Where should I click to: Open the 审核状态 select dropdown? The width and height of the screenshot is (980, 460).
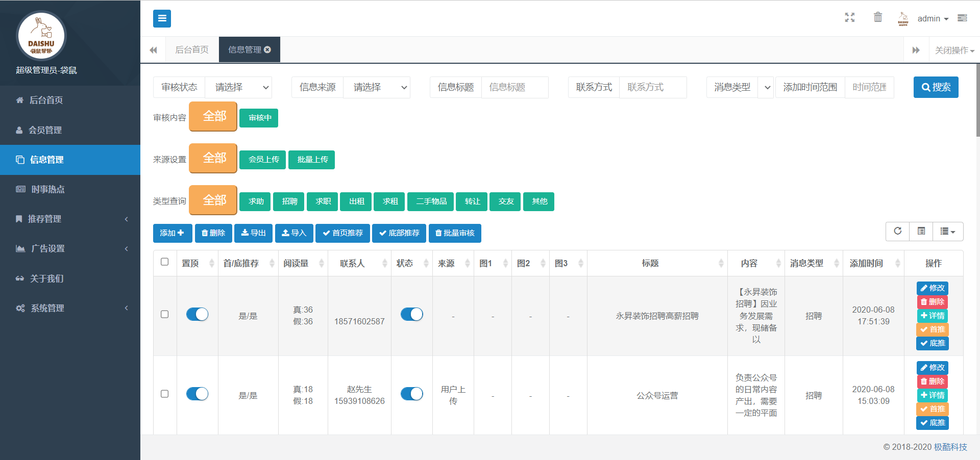tap(238, 87)
